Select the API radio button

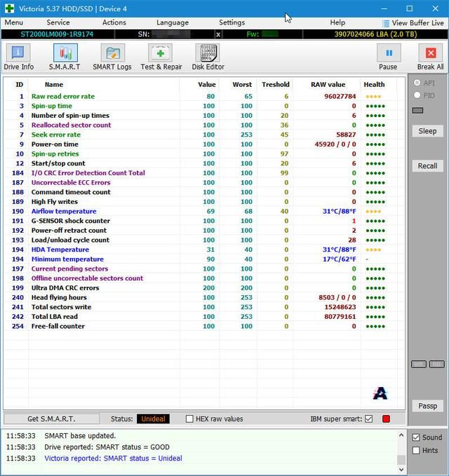[417, 83]
